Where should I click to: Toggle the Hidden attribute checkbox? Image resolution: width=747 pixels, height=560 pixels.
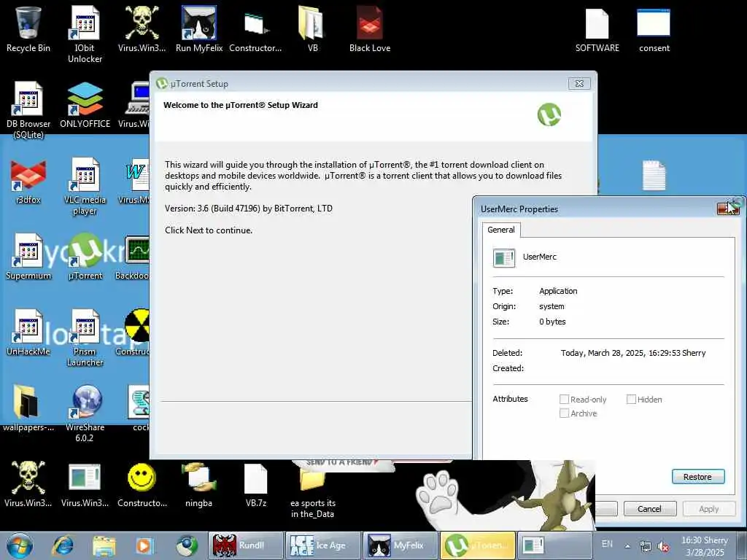coord(631,399)
